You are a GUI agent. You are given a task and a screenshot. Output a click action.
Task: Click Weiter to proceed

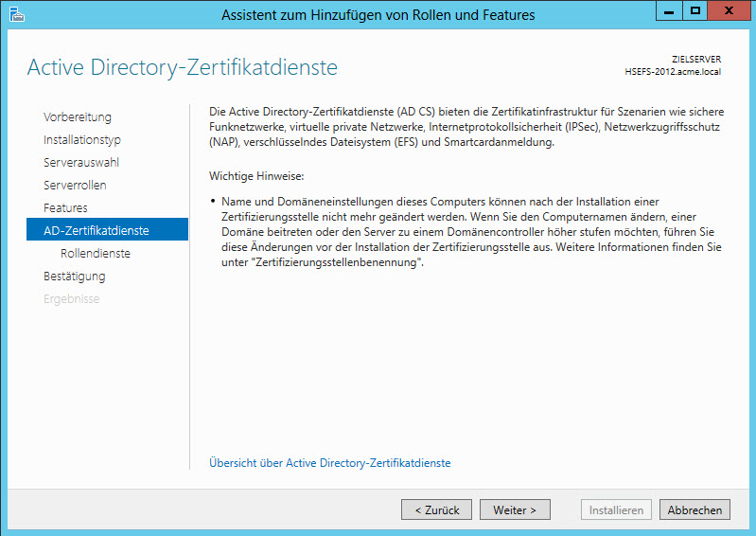(x=515, y=509)
